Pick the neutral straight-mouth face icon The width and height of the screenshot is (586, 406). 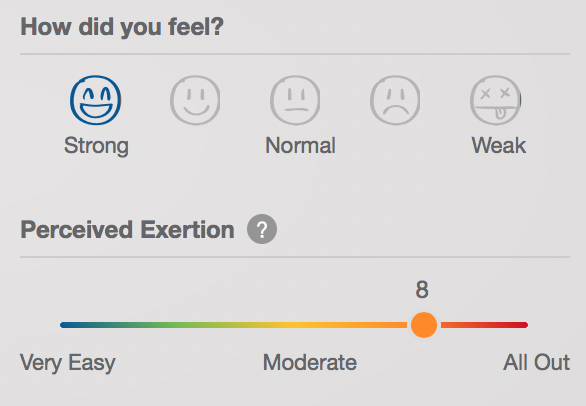(x=295, y=100)
